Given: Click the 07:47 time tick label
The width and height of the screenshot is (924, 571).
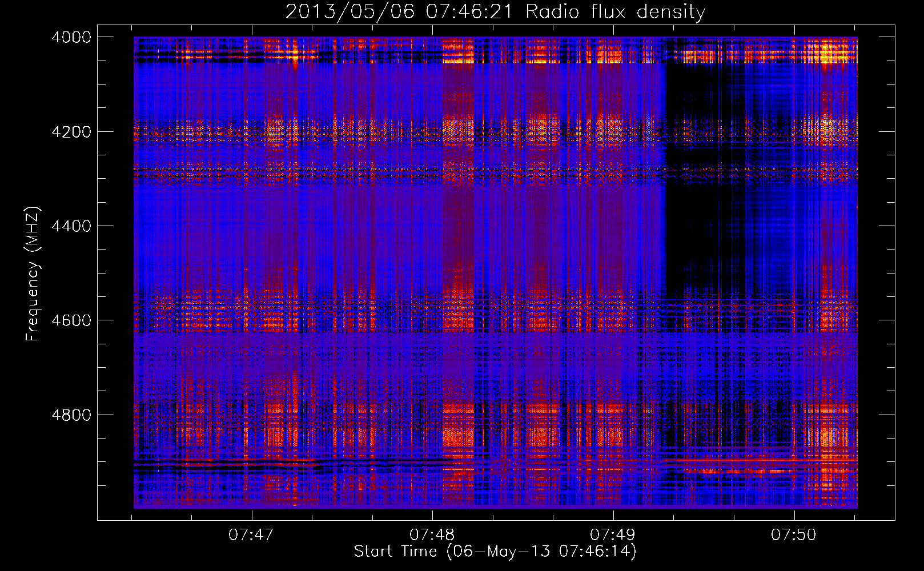Looking at the screenshot, I should 251,535.
